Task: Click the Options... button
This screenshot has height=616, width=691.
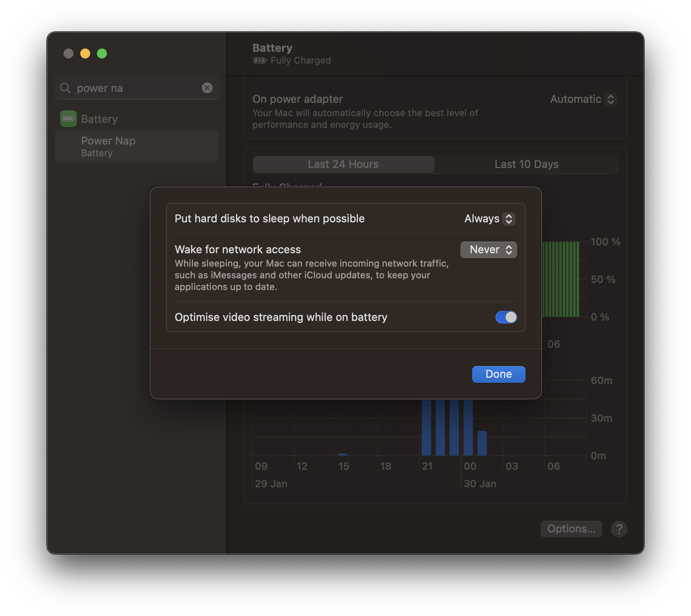Action: coord(572,529)
